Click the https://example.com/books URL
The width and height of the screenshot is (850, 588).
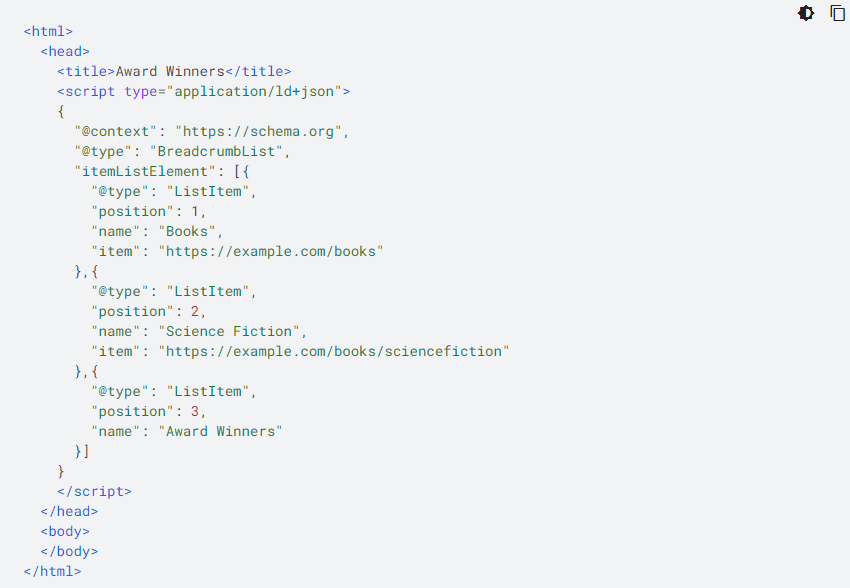pyautogui.click(x=271, y=251)
